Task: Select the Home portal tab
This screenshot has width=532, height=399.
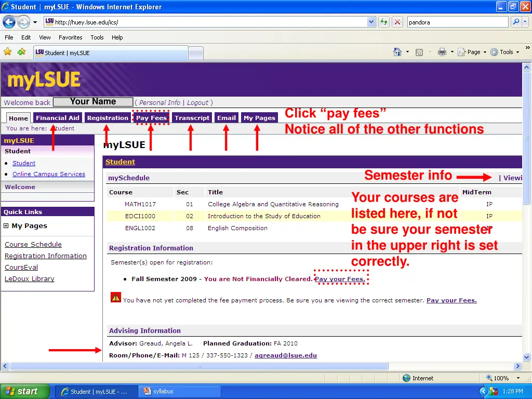Action: [18, 118]
